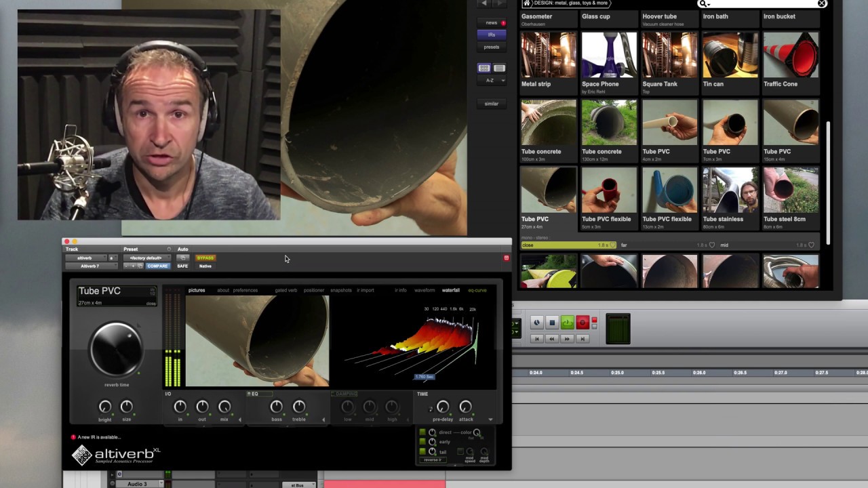The height and width of the screenshot is (488, 868).
Task: Click the 'reverse ir' button
Action: click(x=433, y=460)
